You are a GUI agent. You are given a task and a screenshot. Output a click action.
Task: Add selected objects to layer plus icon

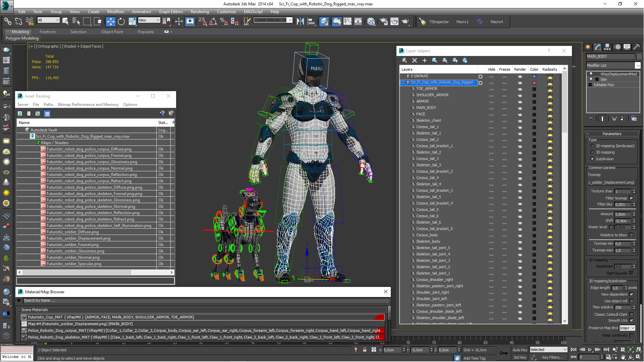(425, 60)
